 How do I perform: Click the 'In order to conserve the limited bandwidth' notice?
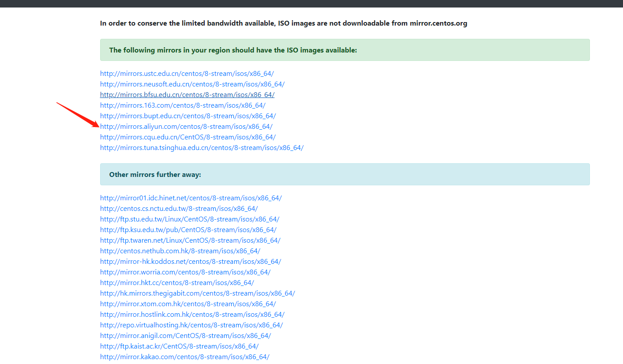[284, 23]
